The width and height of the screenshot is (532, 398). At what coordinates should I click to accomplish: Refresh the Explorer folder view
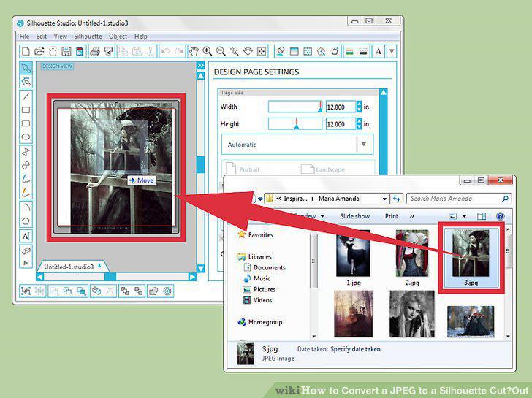[x=396, y=199]
